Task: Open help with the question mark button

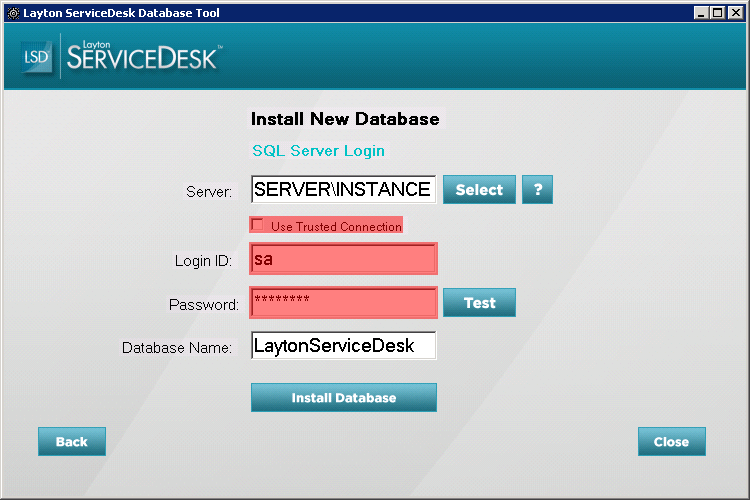Action: 537,189
